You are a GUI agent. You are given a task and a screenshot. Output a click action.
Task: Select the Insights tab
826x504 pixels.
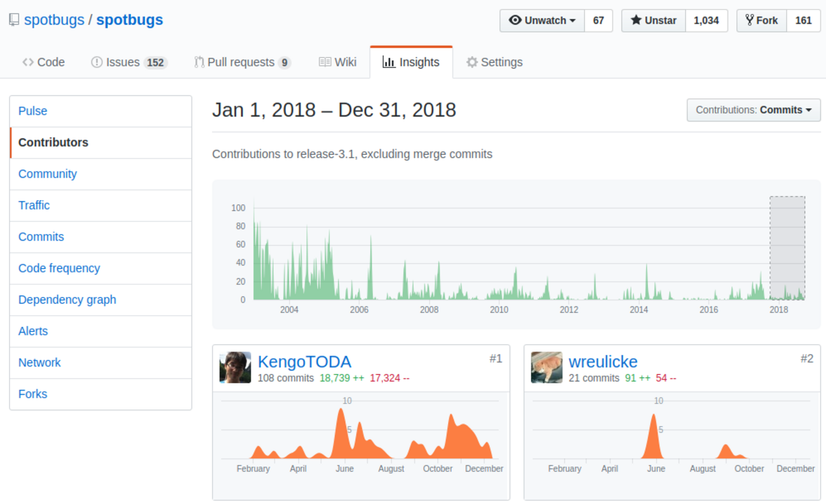[411, 62]
